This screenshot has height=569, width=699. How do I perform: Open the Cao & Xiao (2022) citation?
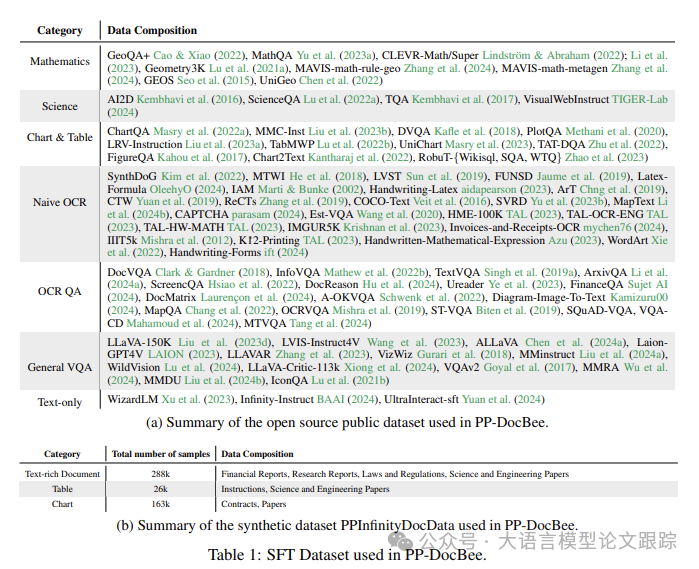pyautogui.click(x=199, y=55)
